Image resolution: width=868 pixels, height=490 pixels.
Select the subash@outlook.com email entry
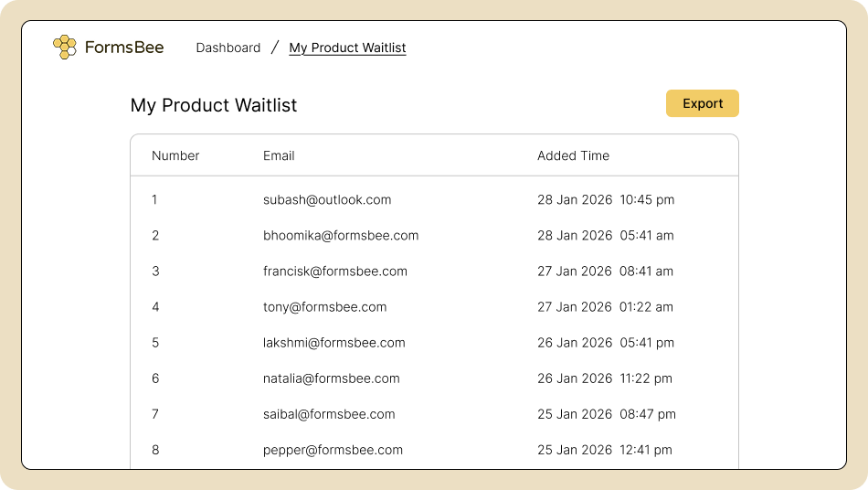[x=327, y=199]
